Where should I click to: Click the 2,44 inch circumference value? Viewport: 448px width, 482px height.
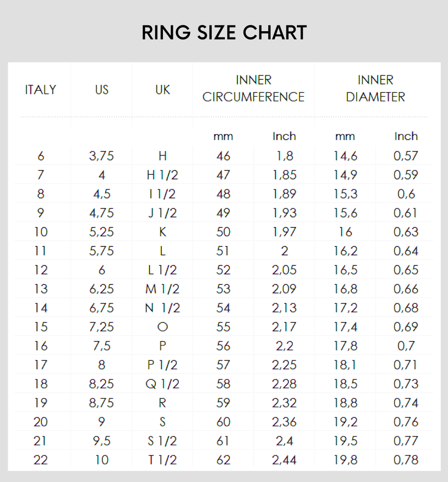click(x=284, y=460)
